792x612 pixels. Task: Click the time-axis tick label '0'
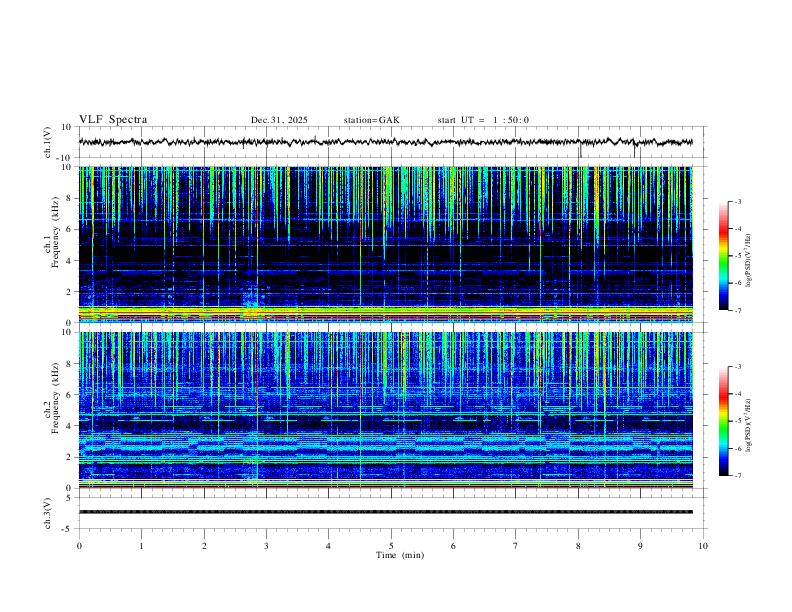(79, 546)
